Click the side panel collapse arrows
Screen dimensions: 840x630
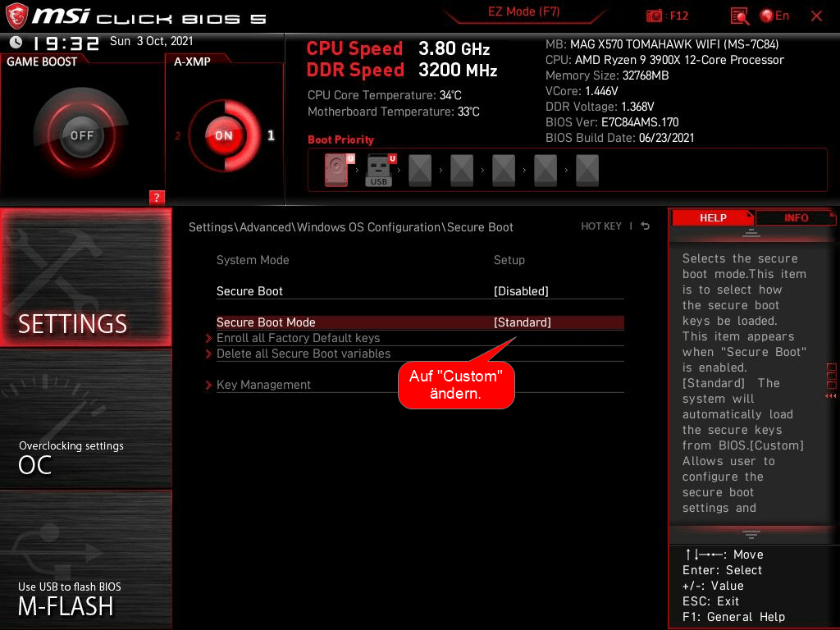pyautogui.click(x=830, y=396)
